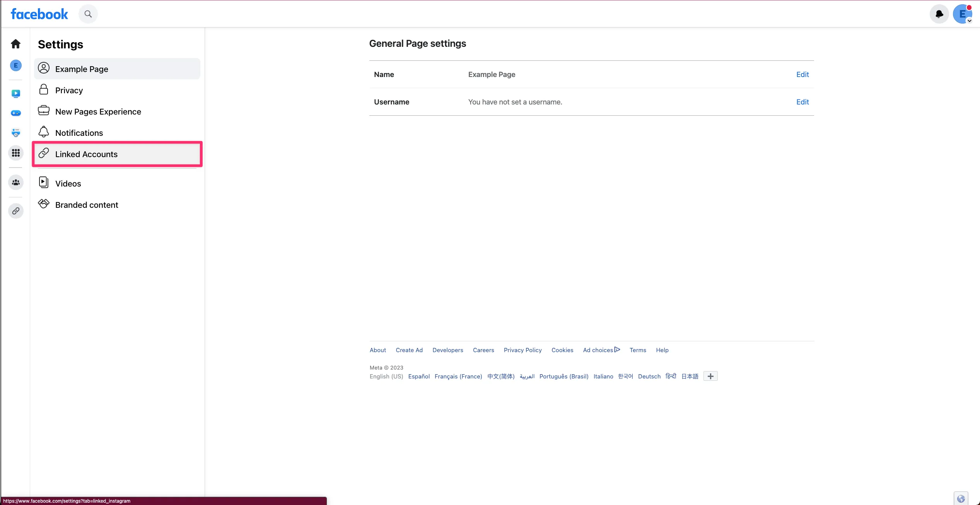Switch language to Português (Brasil)
The image size is (980, 505).
[x=564, y=377]
